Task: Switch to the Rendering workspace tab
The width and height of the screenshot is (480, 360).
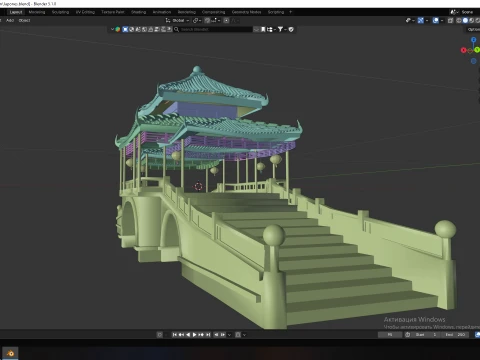Action: (187, 12)
